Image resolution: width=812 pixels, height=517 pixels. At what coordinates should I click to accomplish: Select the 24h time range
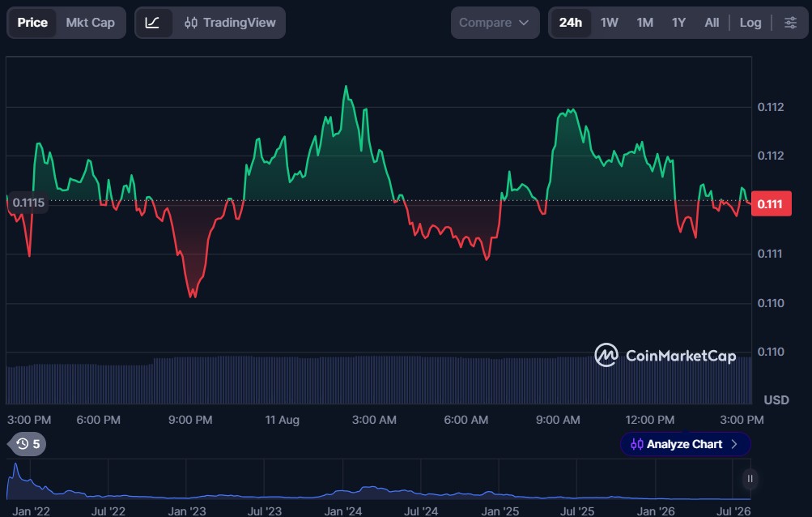coord(571,23)
